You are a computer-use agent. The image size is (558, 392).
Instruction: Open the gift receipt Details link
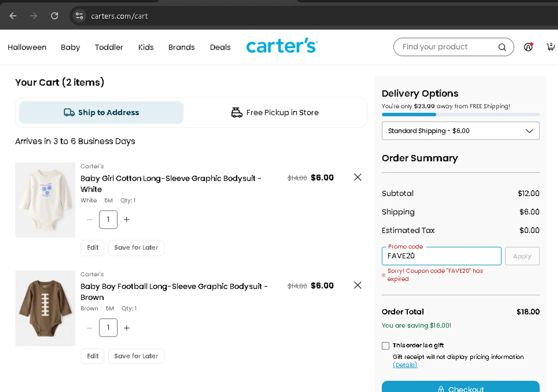pos(405,365)
